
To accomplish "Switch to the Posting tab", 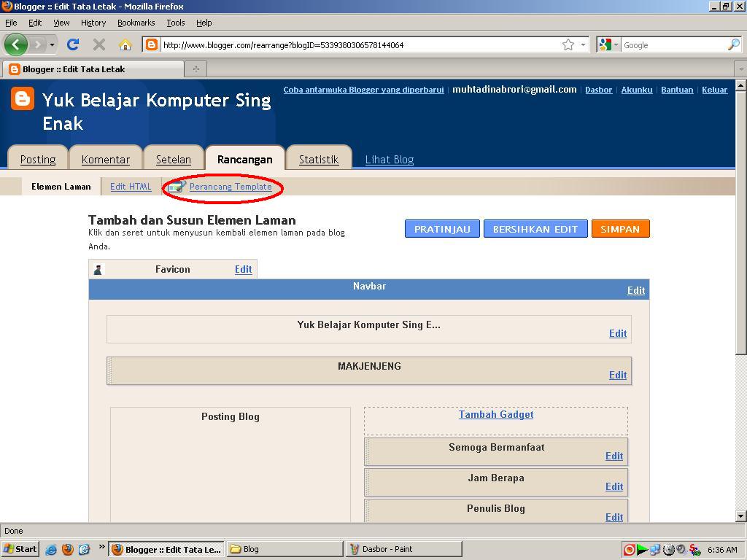I will pos(38,159).
